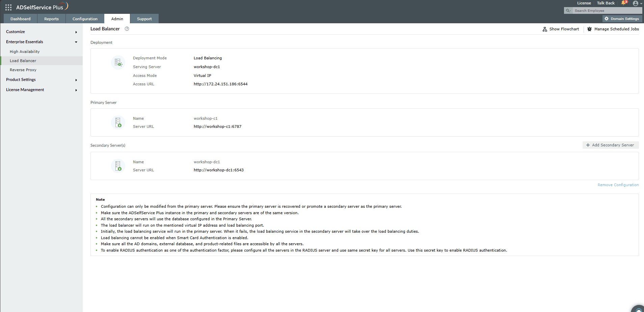Open the user account avatar menu

coord(636,3)
